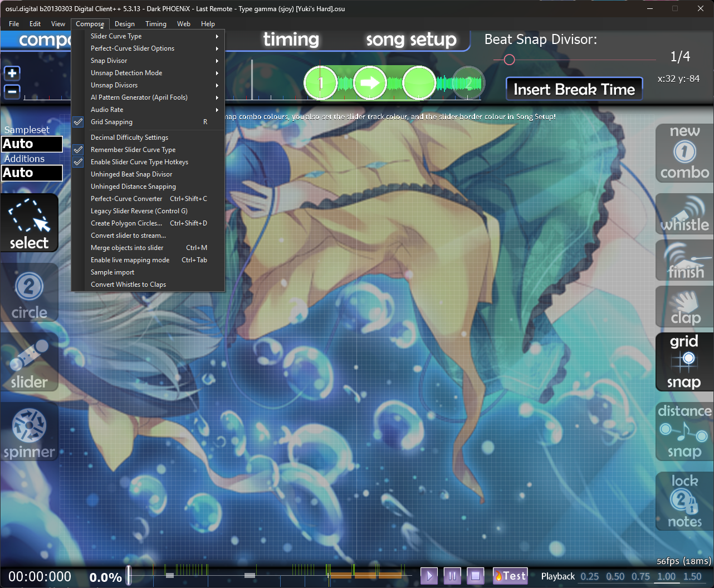Stop playback
The height and width of the screenshot is (588, 714).
[x=476, y=576]
